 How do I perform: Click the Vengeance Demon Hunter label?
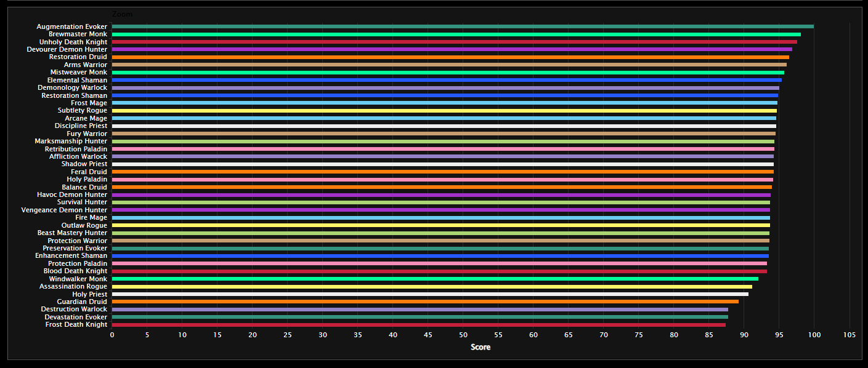tap(64, 210)
